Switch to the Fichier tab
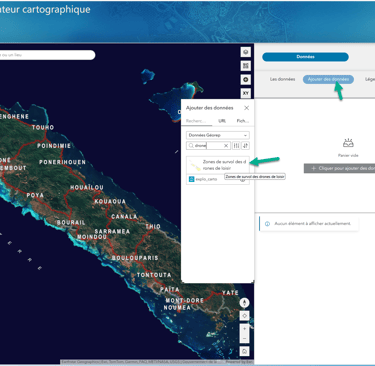Viewport: 375px width, 366px height. 242,121
